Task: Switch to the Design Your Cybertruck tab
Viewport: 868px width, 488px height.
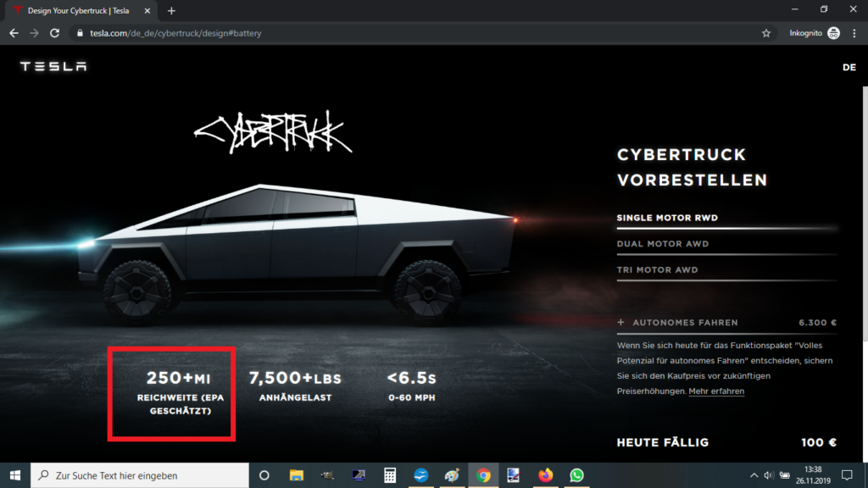Action: click(x=81, y=11)
